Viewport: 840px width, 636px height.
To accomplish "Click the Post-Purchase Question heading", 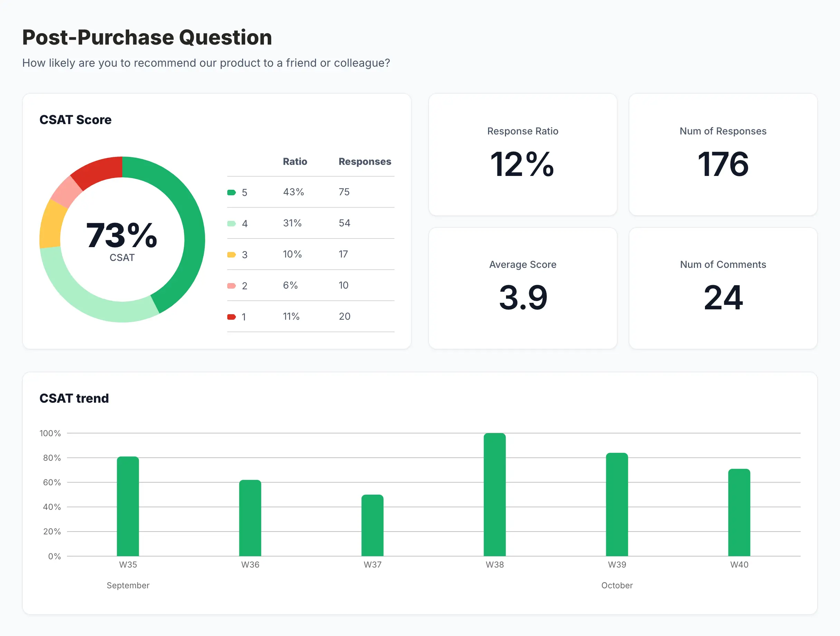I will click(147, 37).
